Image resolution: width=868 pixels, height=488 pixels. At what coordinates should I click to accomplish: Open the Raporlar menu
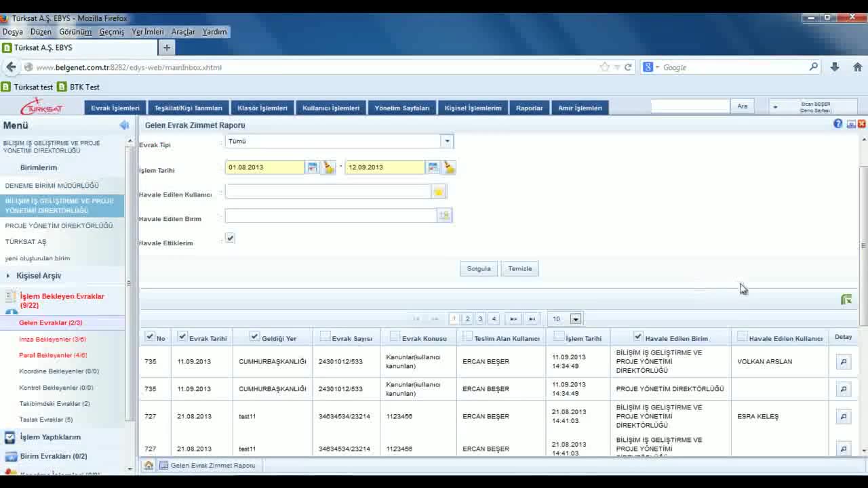tap(529, 108)
